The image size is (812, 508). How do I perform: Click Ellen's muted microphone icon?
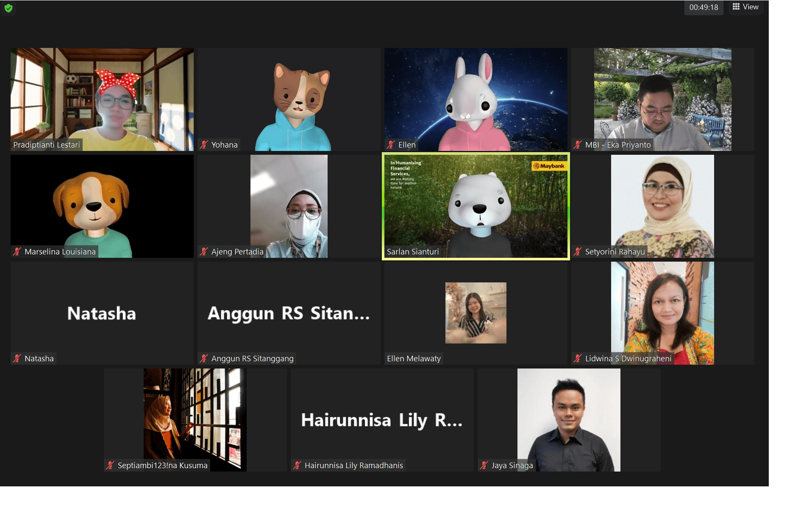coord(391,145)
